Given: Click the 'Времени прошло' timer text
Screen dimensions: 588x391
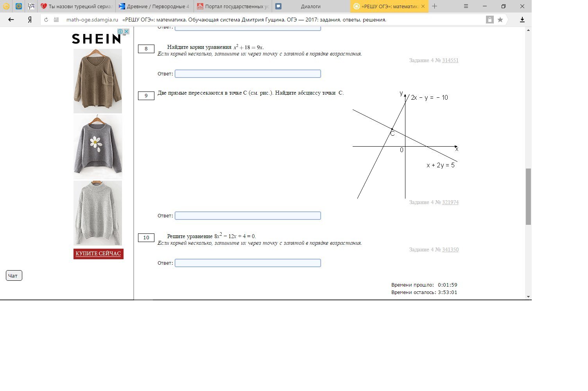Looking at the screenshot, I should point(424,285).
